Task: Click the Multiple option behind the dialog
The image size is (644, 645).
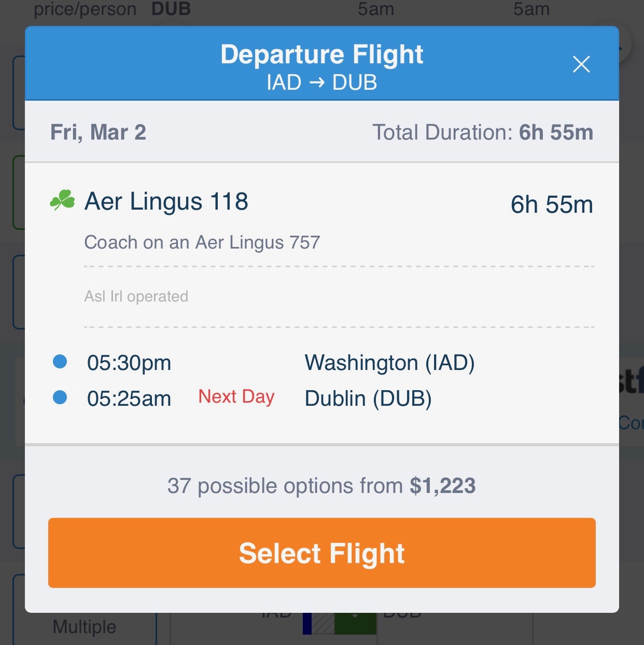Action: [84, 627]
